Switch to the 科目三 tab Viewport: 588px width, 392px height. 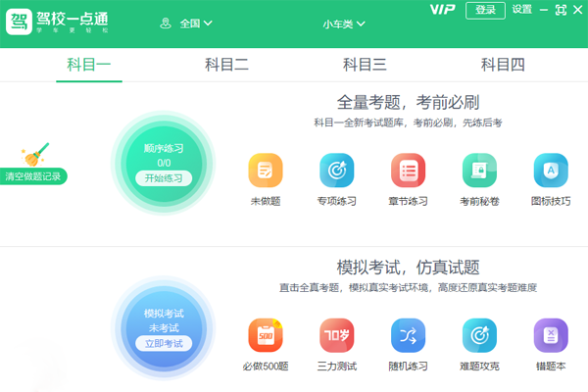365,65
